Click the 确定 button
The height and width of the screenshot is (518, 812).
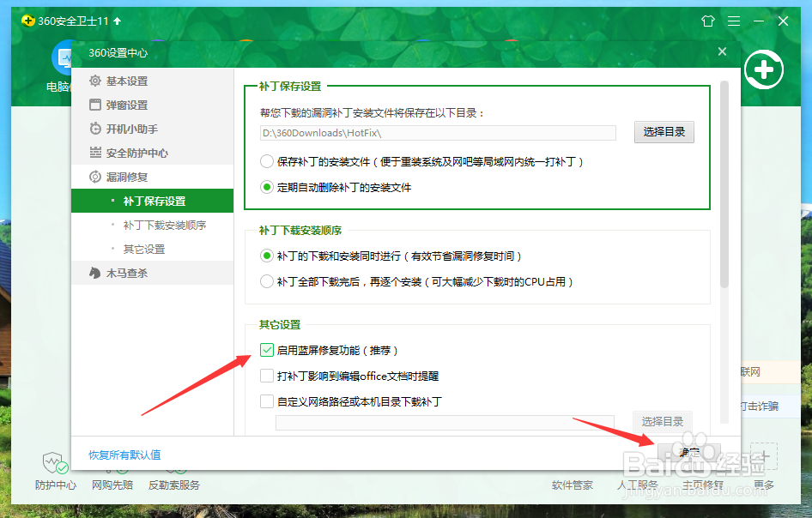click(x=689, y=452)
